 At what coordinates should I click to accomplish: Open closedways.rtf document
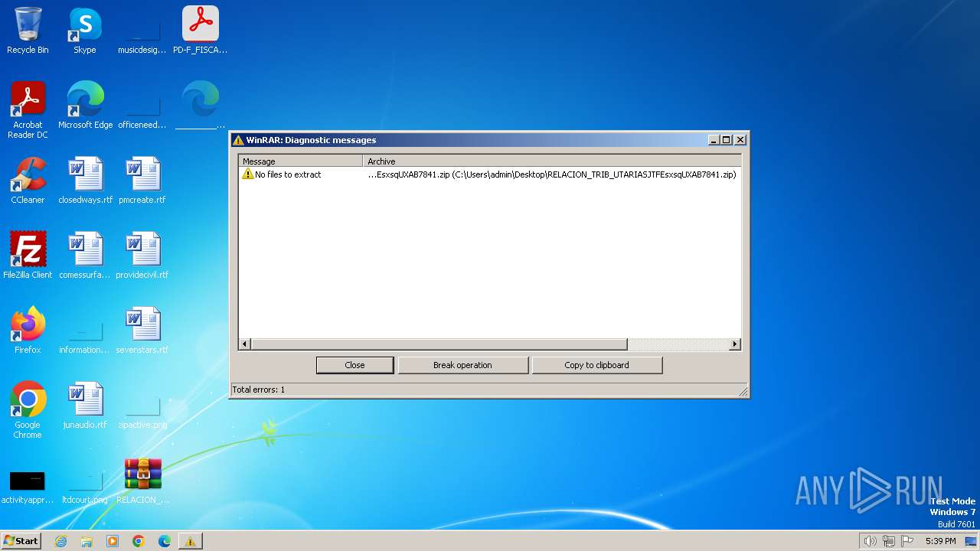pos(85,181)
